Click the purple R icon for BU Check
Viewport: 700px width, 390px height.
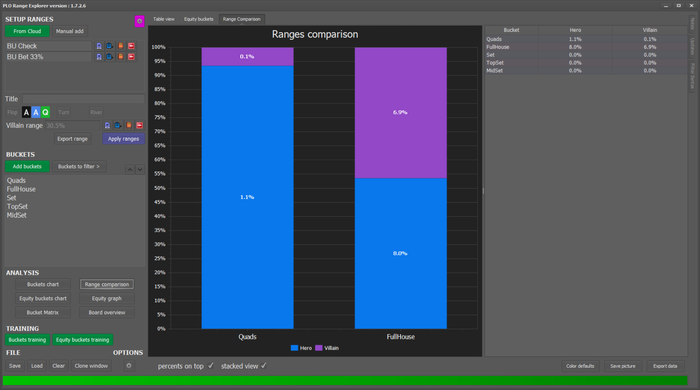point(99,46)
